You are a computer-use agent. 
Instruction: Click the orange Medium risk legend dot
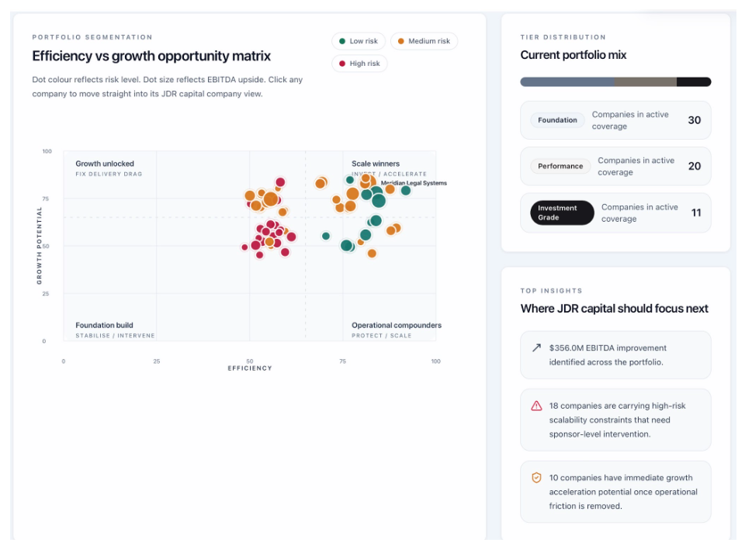401,41
